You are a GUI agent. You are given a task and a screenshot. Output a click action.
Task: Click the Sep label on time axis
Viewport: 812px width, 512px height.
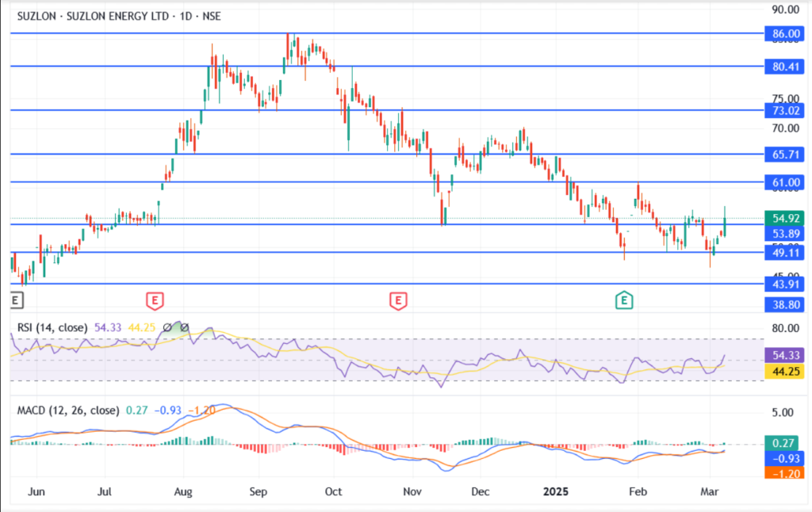tap(259, 491)
